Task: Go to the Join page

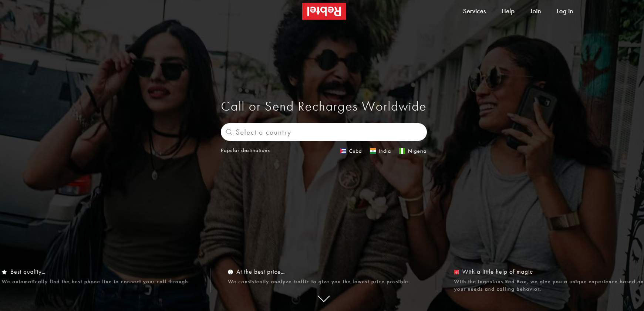Action: pos(535,11)
